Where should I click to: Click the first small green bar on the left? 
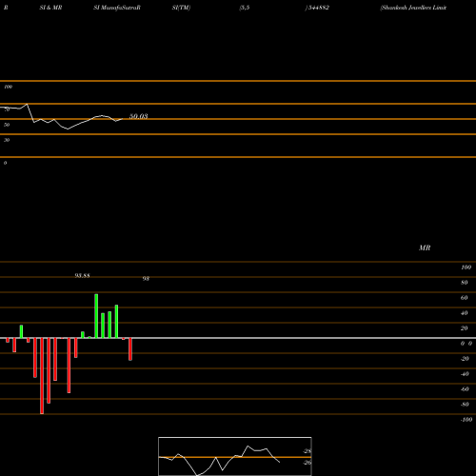[21, 331]
